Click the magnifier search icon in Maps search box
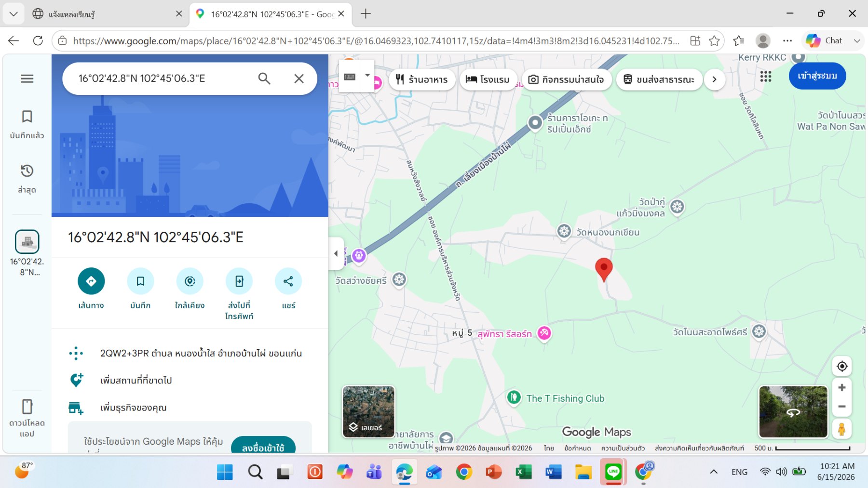 click(x=264, y=79)
